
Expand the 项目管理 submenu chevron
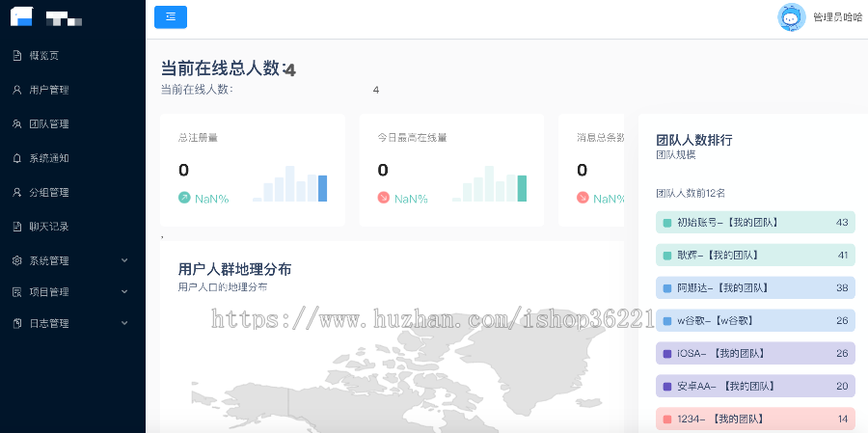click(x=124, y=291)
